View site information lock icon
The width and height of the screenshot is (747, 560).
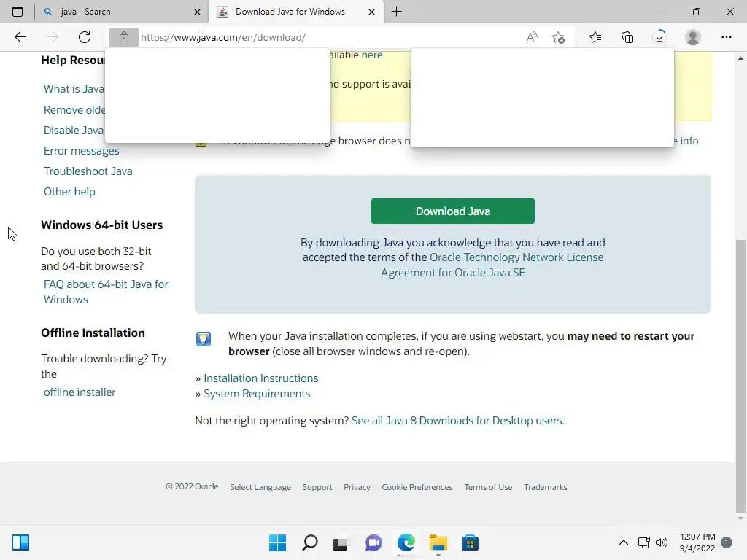124,37
